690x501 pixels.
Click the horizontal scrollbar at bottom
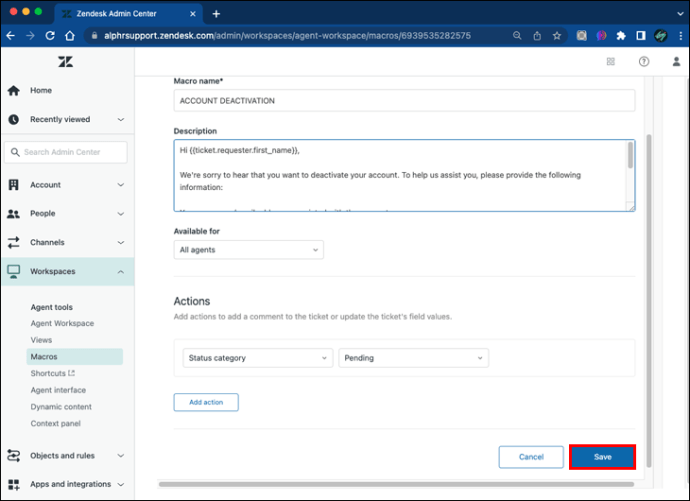396,484
